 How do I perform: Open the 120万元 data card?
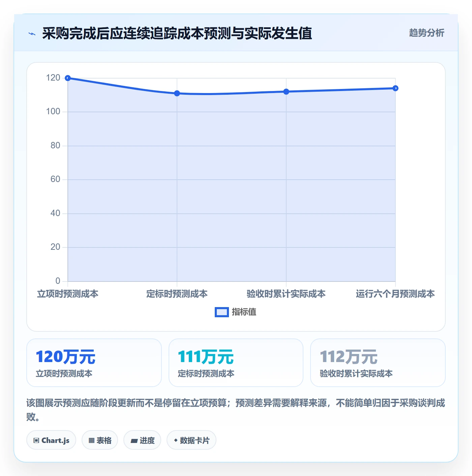point(94,363)
